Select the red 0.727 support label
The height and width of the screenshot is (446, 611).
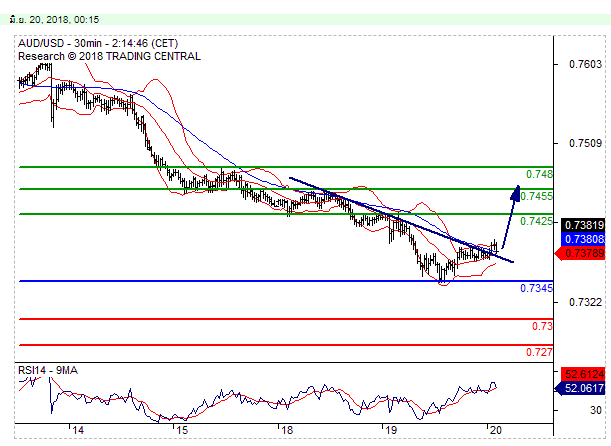pos(539,352)
